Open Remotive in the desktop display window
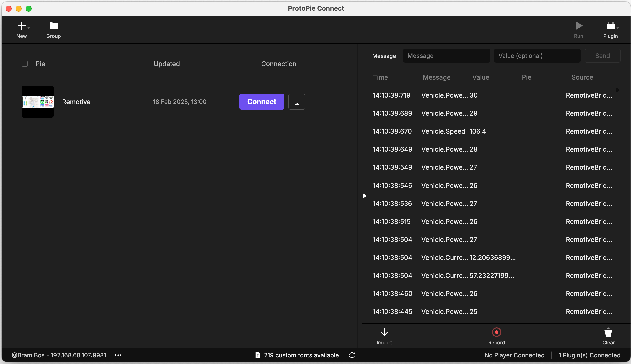Screen dimensions: 631x364 pos(297,102)
